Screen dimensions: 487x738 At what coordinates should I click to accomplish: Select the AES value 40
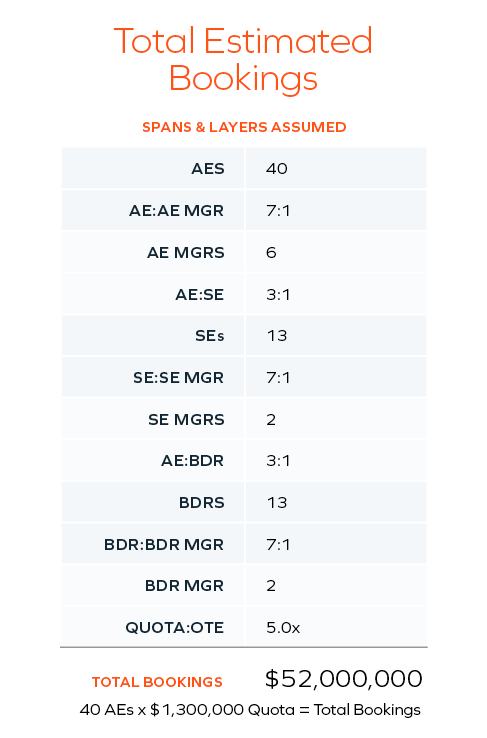pyautogui.click(x=277, y=168)
